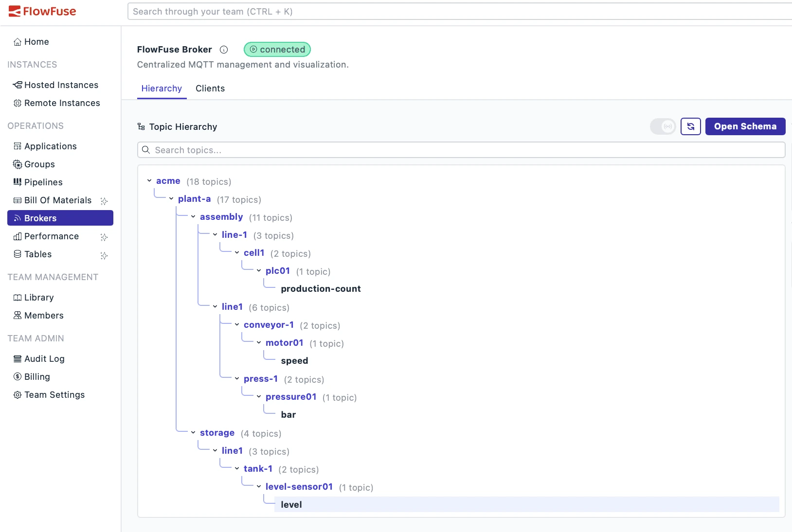Select the line1 node under storage
The width and height of the screenshot is (792, 532).
point(232,451)
